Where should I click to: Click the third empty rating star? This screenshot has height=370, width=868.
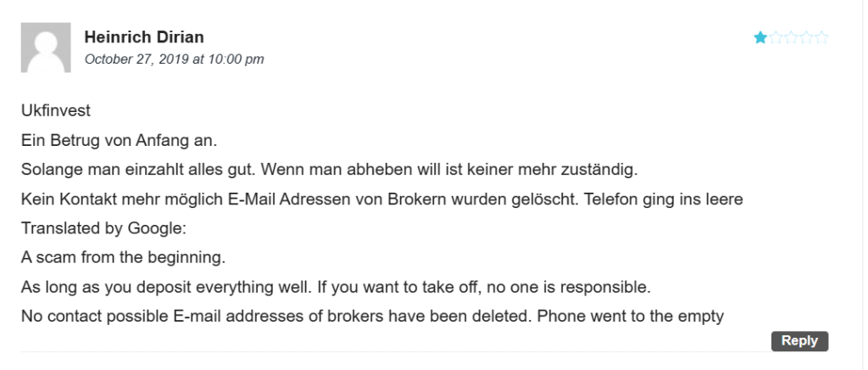tap(792, 37)
